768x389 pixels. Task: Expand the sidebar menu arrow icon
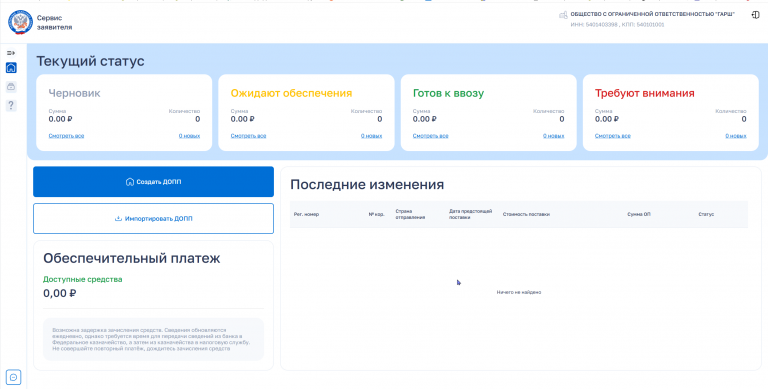point(11,52)
